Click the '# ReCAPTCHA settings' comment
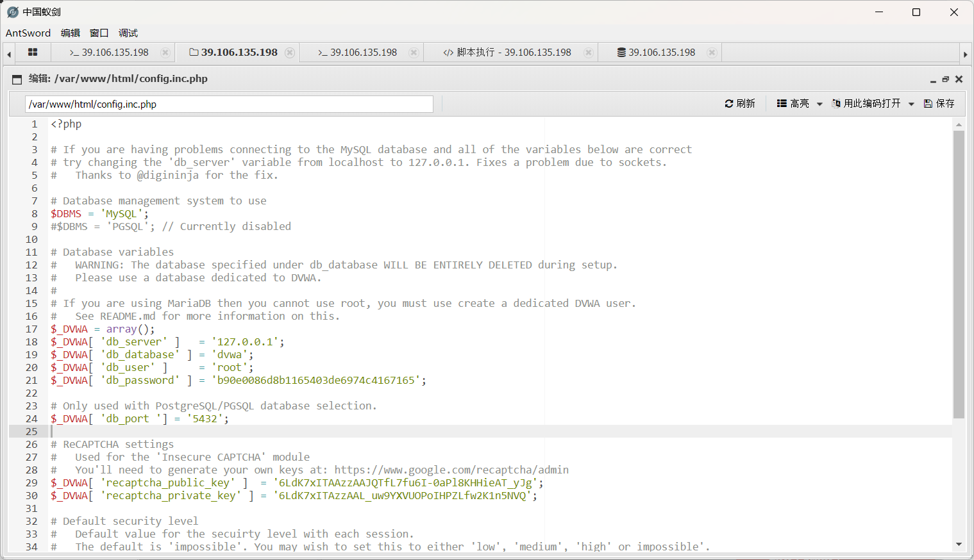 112,444
